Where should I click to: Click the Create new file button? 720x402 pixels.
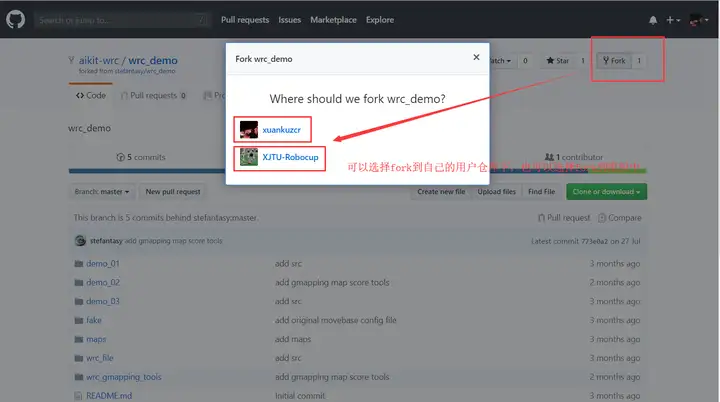pyautogui.click(x=441, y=192)
